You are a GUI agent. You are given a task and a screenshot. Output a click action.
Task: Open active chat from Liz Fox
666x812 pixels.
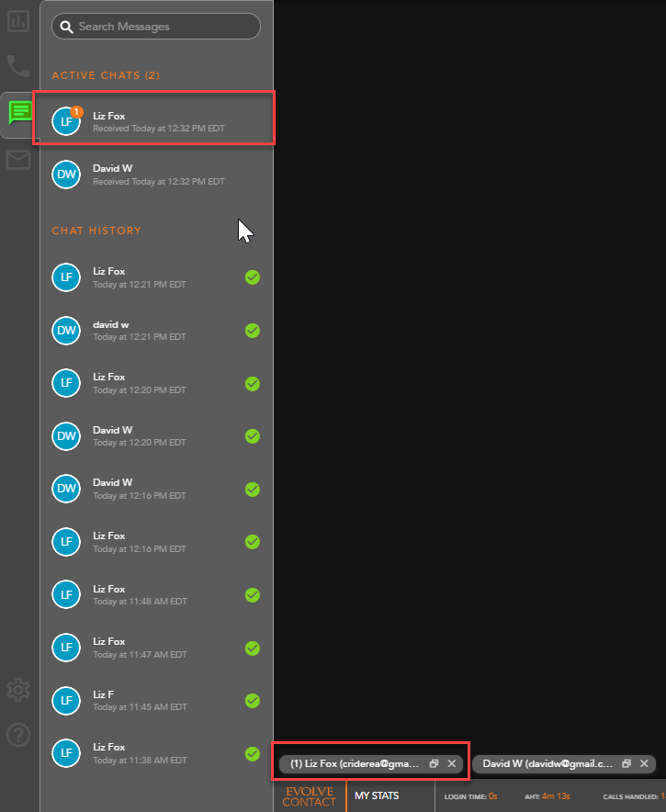pyautogui.click(x=156, y=120)
